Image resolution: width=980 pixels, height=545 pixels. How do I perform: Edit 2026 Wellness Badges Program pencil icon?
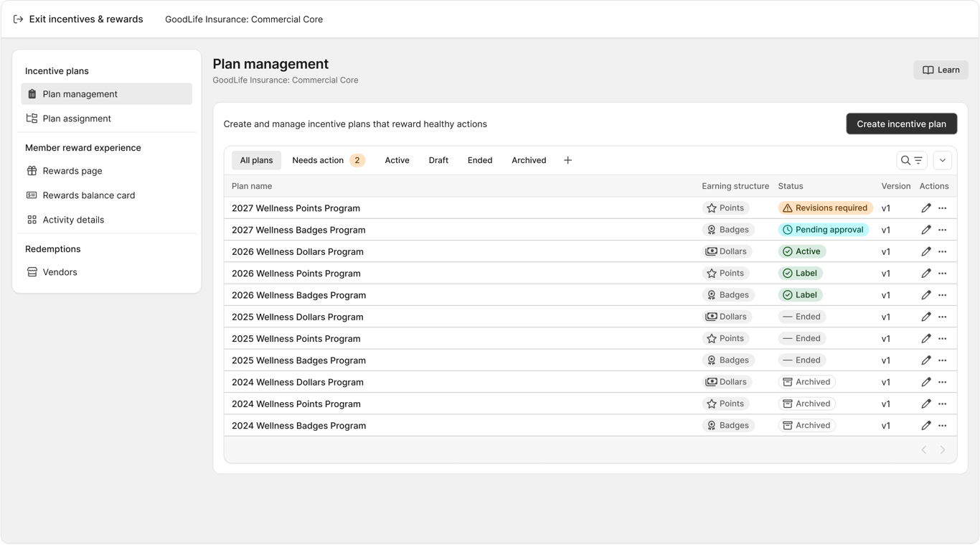[x=926, y=295]
